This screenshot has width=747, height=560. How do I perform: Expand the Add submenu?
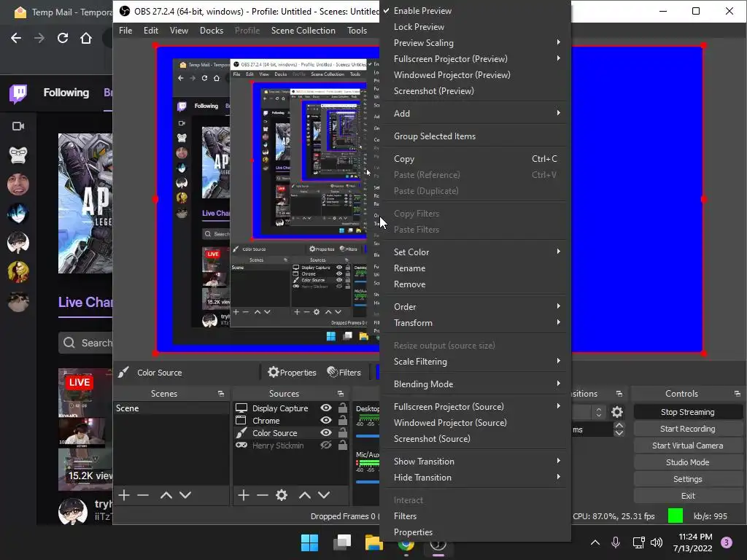[475, 113]
